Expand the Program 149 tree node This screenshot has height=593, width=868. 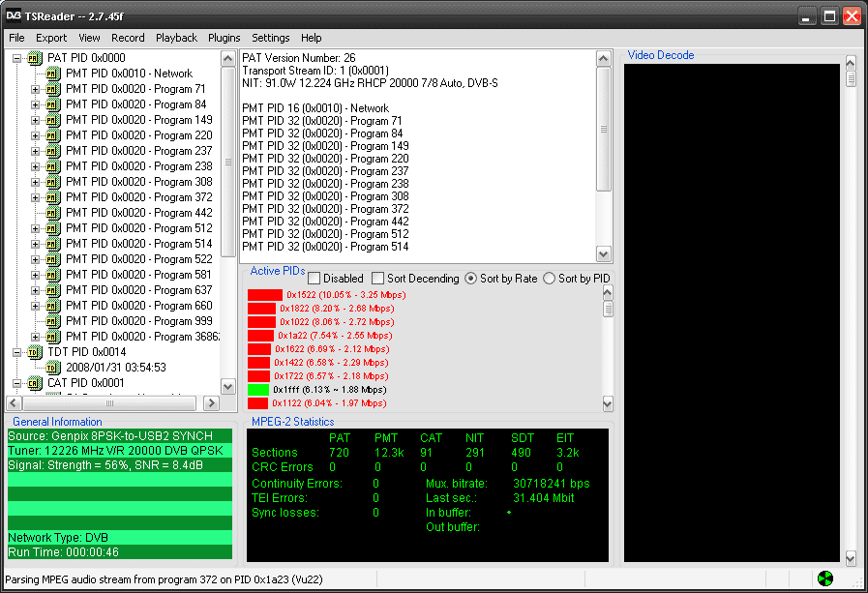[x=35, y=120]
